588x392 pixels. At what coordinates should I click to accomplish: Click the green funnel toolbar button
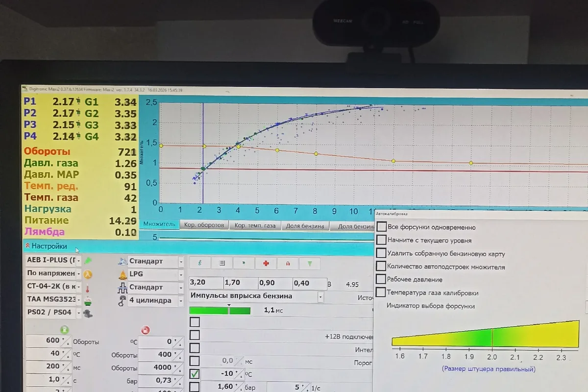click(310, 263)
